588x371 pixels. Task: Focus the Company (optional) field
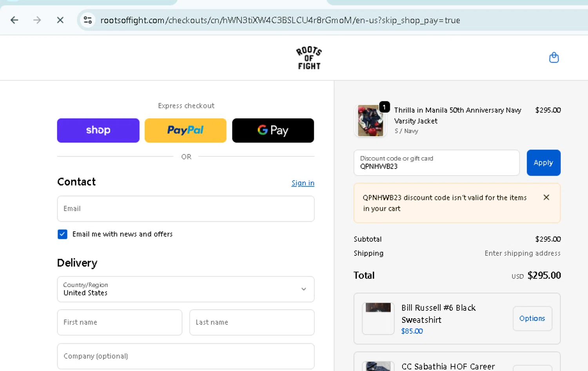point(186,356)
